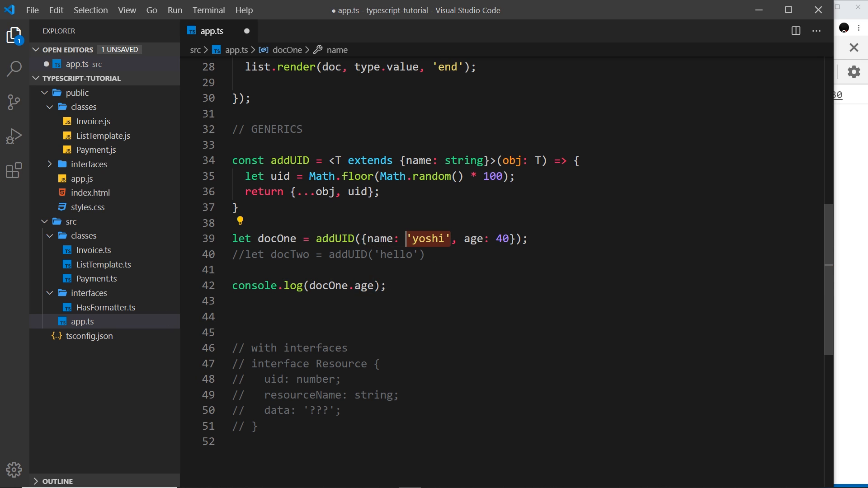Open the Go menu
This screenshot has height=488, width=868.
(152, 10)
